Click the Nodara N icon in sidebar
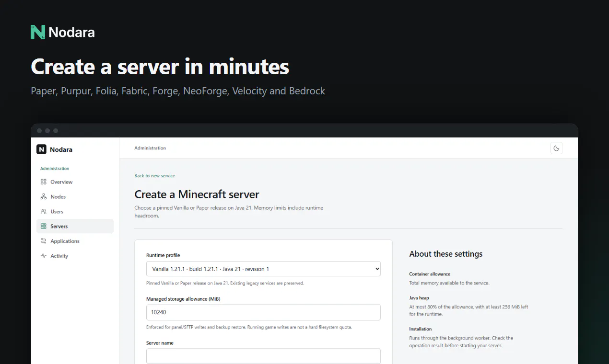The width and height of the screenshot is (609, 364). (x=41, y=149)
